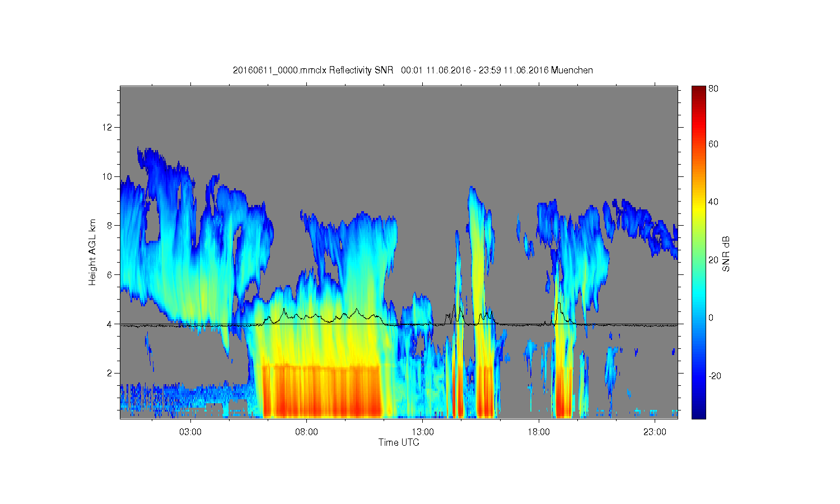
Task: Click the SNR dB colorbar title
Action: 726,254
